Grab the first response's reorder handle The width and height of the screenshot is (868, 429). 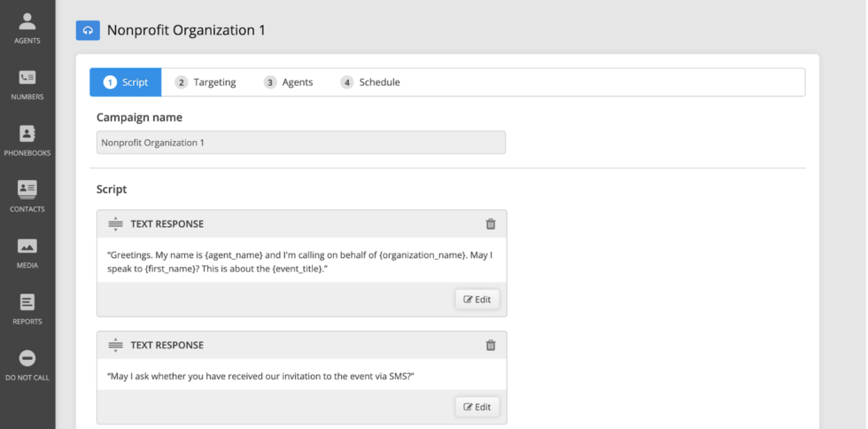115,224
